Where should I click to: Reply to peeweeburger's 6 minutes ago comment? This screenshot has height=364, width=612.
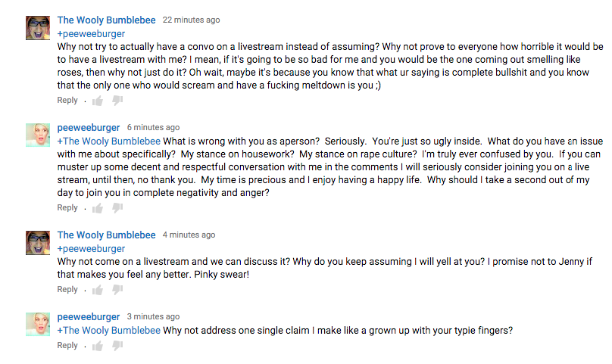[x=67, y=207]
